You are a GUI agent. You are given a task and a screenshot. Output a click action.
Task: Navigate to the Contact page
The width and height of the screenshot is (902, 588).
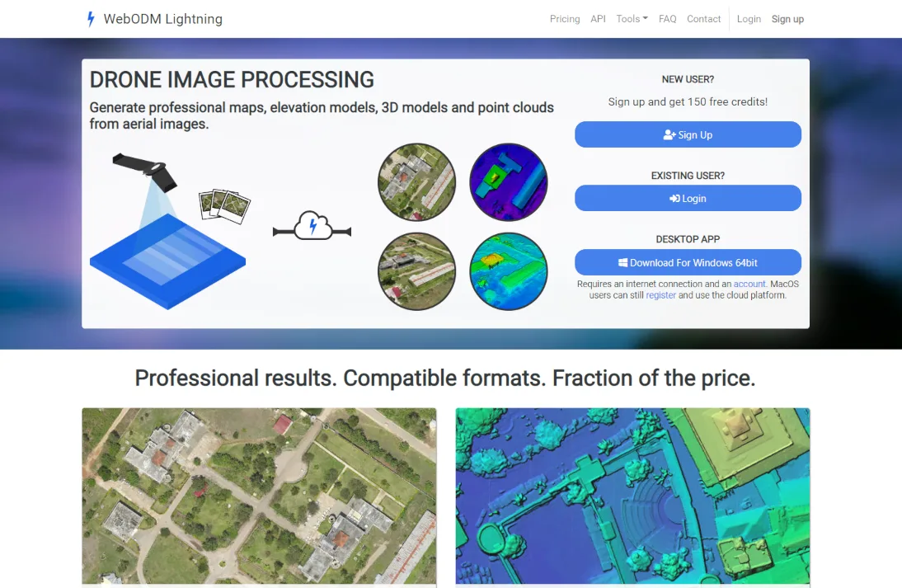coord(703,19)
